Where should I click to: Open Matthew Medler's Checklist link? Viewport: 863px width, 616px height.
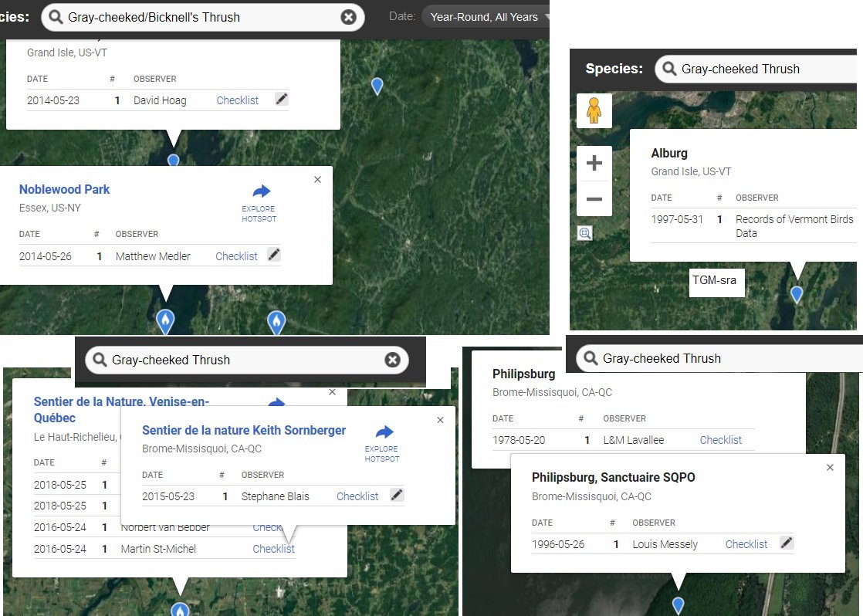[236, 256]
